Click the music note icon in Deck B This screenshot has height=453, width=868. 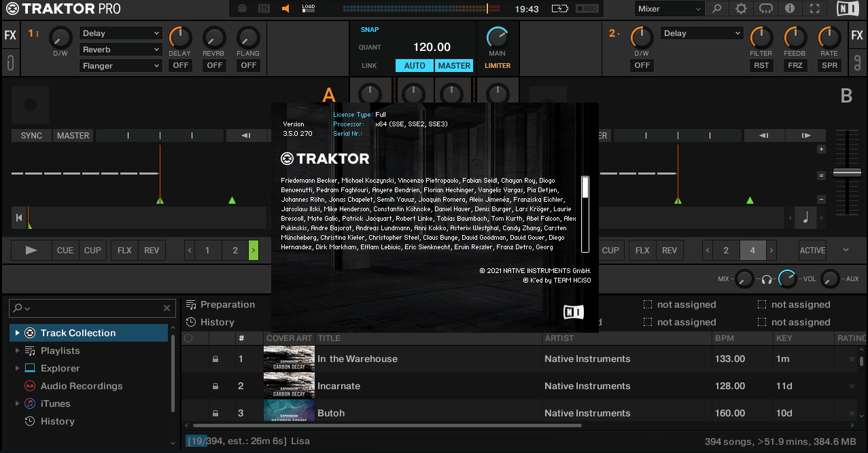806,218
